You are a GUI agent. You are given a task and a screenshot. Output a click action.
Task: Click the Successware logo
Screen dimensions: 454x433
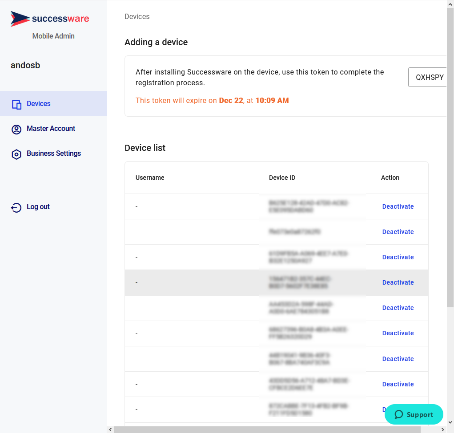[x=50, y=19]
